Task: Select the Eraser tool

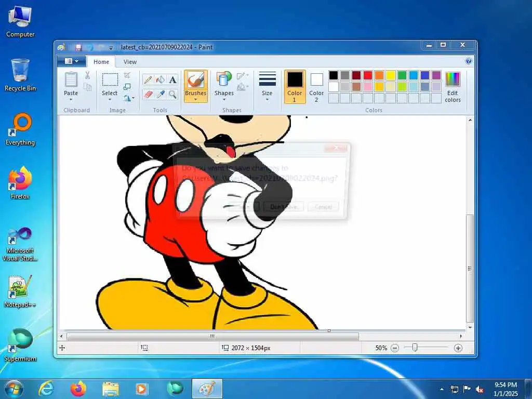Action: click(148, 94)
